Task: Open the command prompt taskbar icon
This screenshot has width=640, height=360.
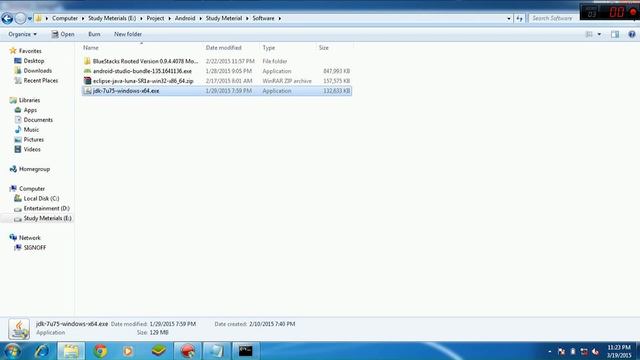Action: [245, 351]
